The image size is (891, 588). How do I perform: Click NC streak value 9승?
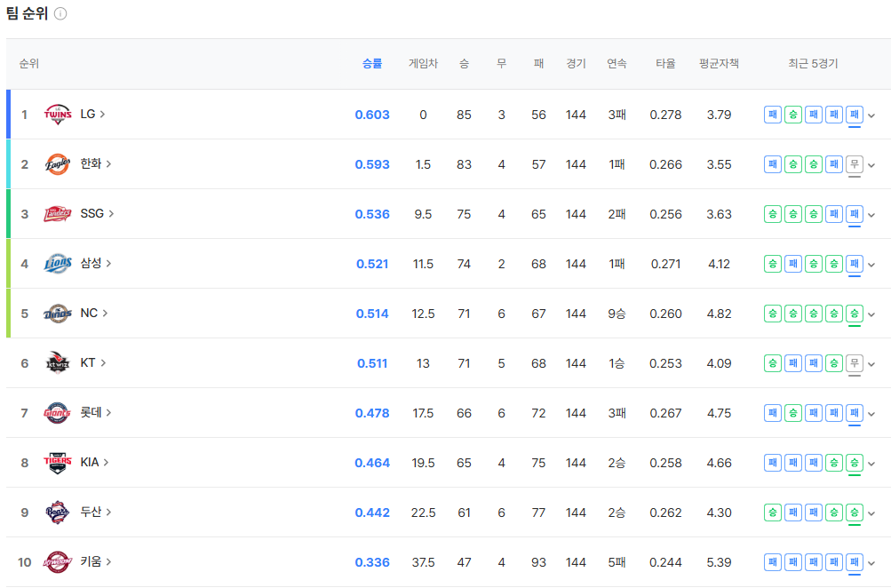click(617, 314)
